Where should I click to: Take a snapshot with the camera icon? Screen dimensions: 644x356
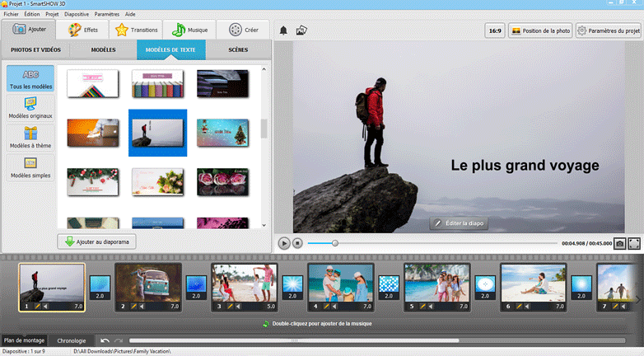coord(619,243)
